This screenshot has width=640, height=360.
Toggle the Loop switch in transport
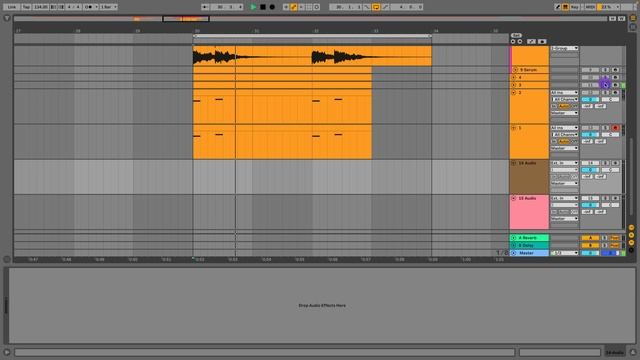(x=376, y=7)
